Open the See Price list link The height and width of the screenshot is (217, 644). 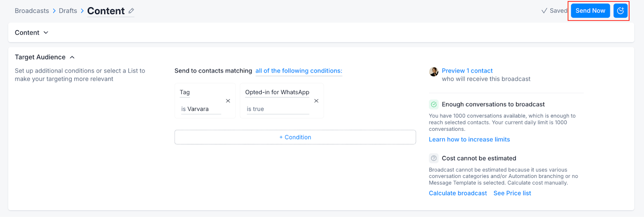(x=512, y=193)
